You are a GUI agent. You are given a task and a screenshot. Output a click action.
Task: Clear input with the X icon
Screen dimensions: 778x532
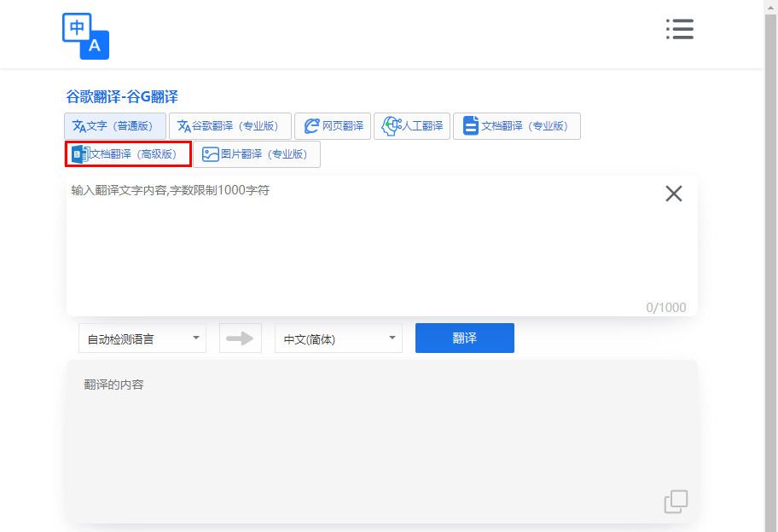673,194
